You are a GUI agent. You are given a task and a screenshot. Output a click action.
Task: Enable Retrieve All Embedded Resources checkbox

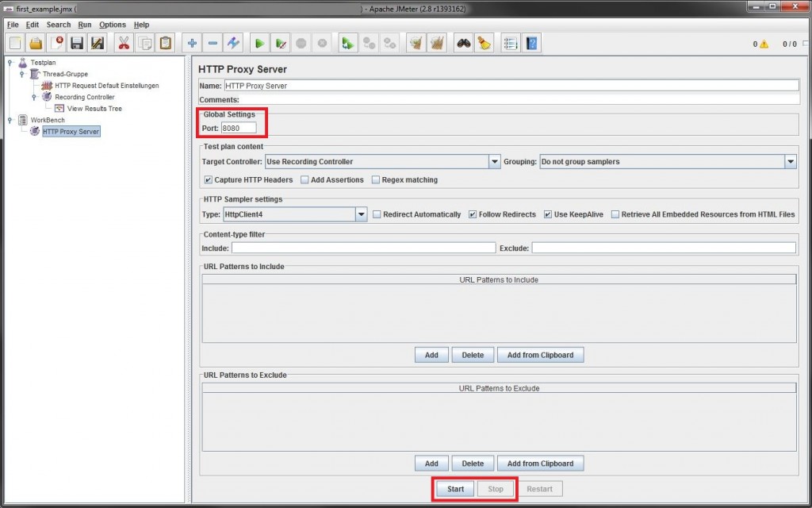615,214
